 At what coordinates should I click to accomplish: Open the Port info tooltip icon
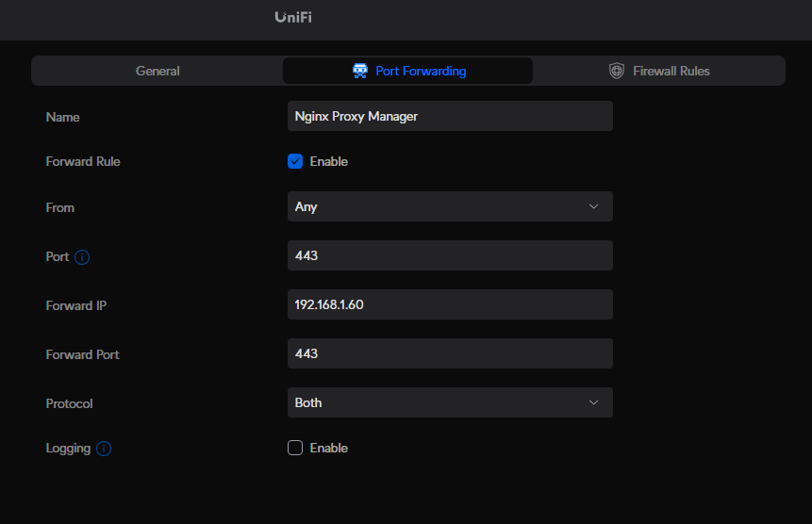point(82,257)
